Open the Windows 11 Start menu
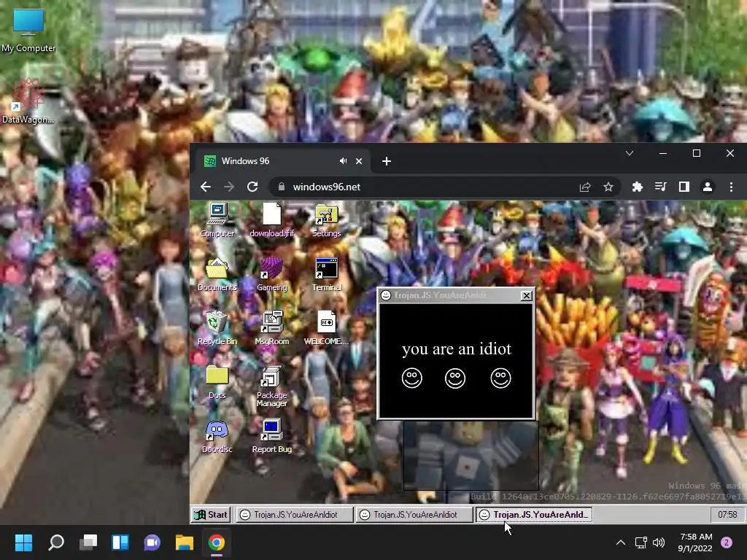The image size is (747, 560). tap(23, 542)
